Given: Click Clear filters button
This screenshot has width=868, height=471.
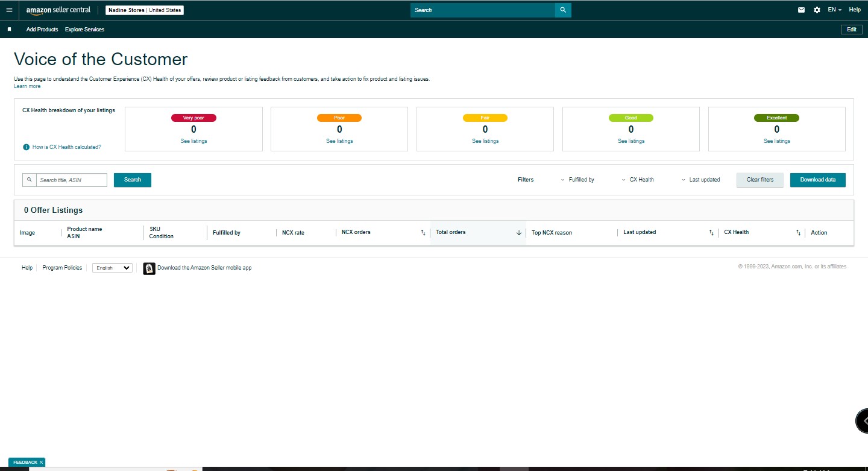Looking at the screenshot, I should [x=760, y=180].
